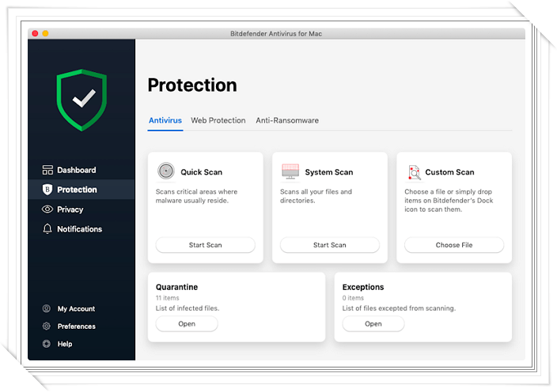Start the System Scan
This screenshot has height=392, width=557.
coord(330,245)
